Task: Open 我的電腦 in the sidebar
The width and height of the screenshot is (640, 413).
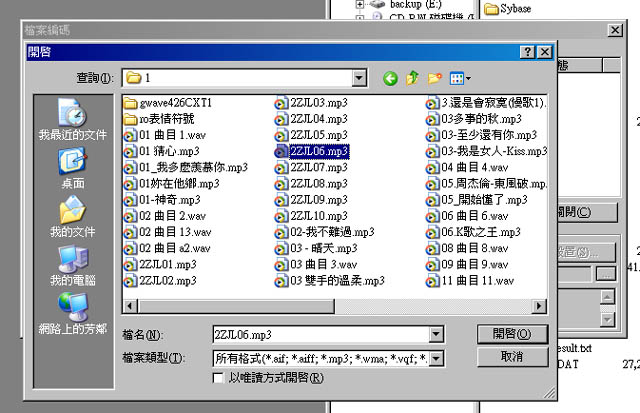Action: click(x=73, y=265)
